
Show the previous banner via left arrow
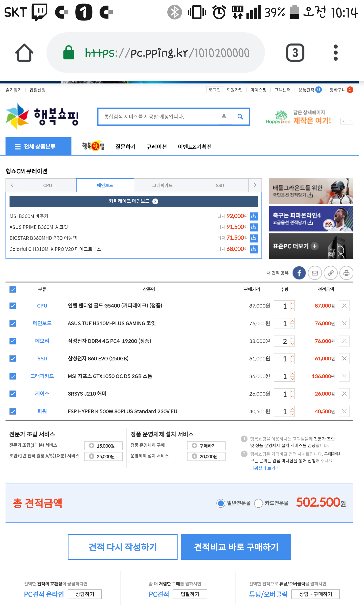pos(344,121)
